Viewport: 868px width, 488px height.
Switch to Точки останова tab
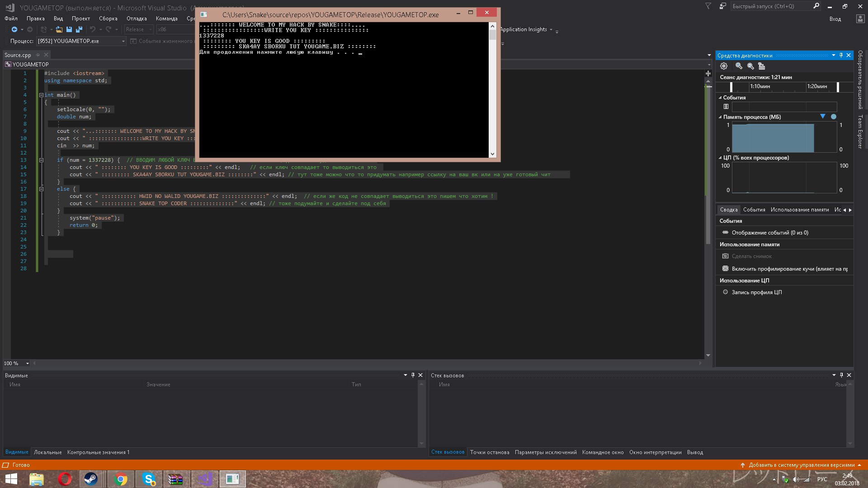[490, 452]
